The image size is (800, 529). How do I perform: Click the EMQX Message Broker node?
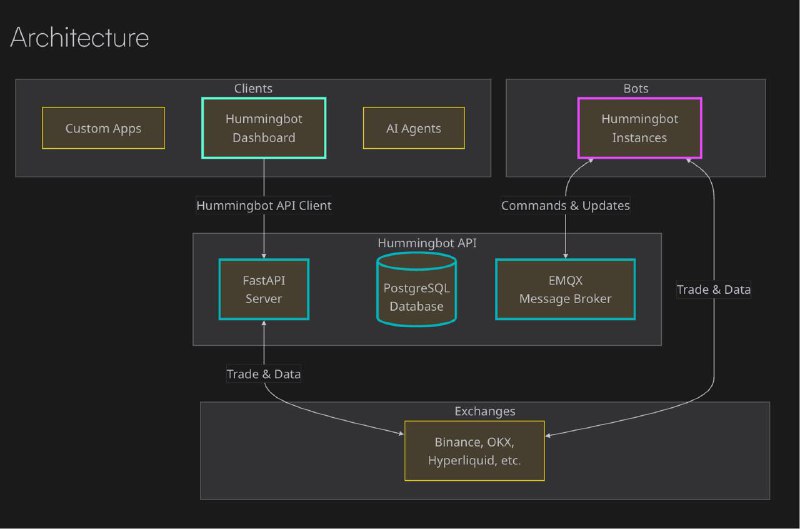(x=565, y=290)
